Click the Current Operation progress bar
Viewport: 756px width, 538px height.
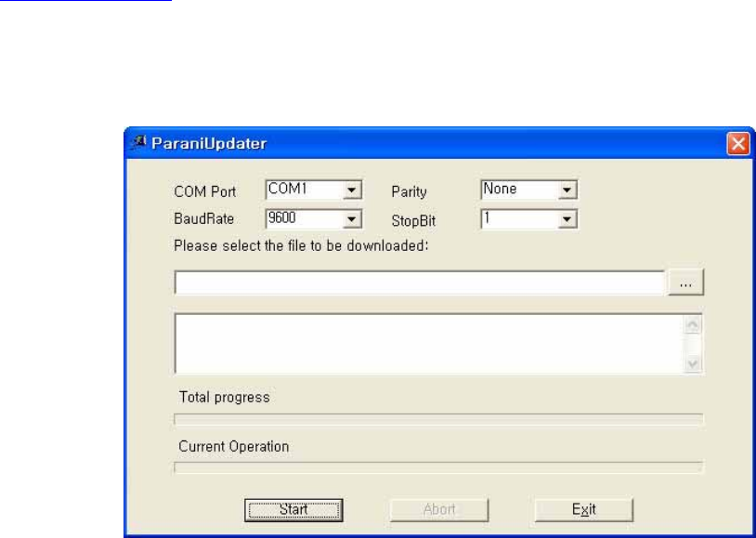pyautogui.click(x=438, y=467)
